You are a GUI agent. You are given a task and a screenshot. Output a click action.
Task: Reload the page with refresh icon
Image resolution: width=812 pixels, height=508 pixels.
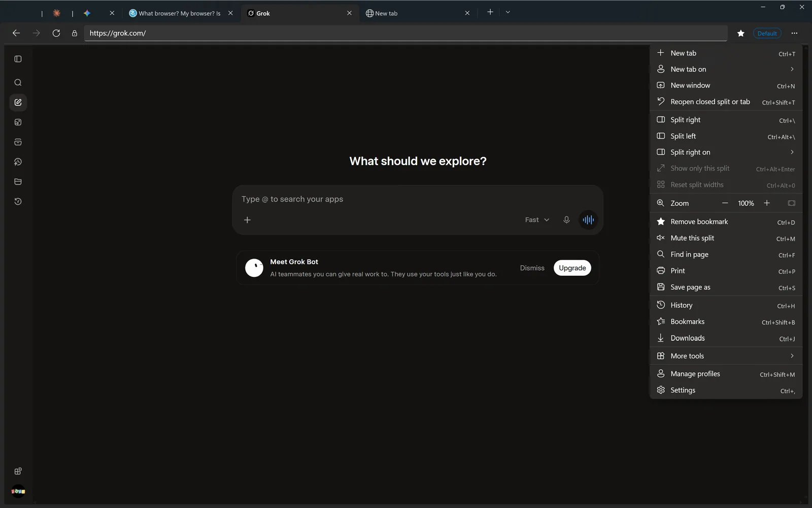click(x=56, y=33)
